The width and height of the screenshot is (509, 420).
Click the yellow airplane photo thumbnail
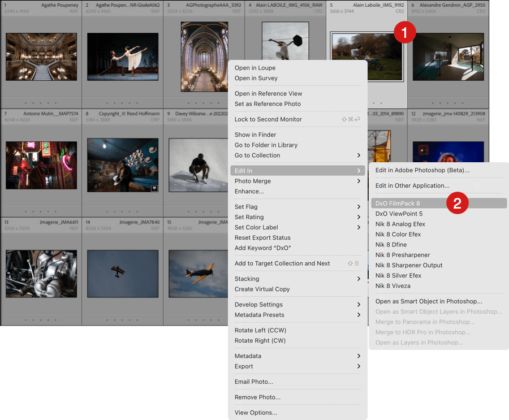point(195,274)
